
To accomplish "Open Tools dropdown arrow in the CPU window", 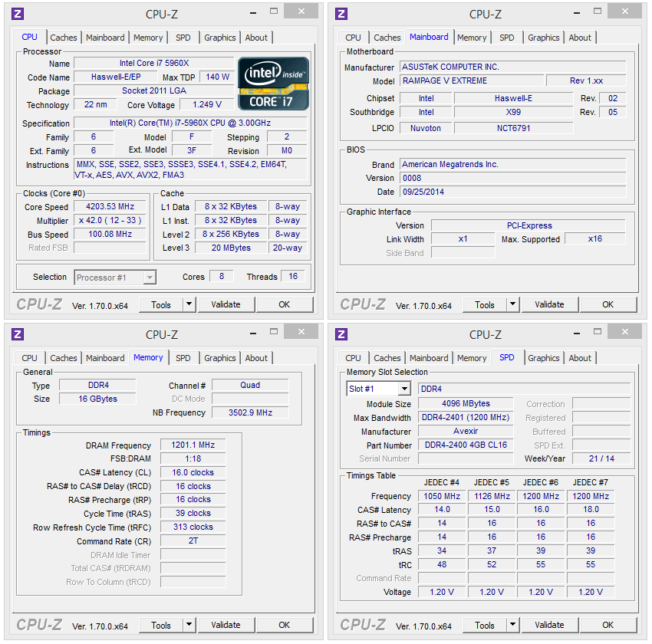I will pyautogui.click(x=189, y=304).
